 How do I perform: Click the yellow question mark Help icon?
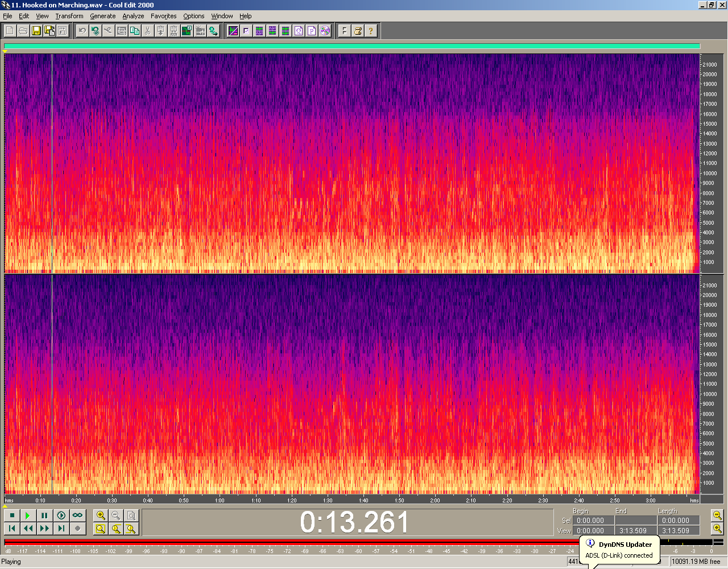[x=370, y=31]
